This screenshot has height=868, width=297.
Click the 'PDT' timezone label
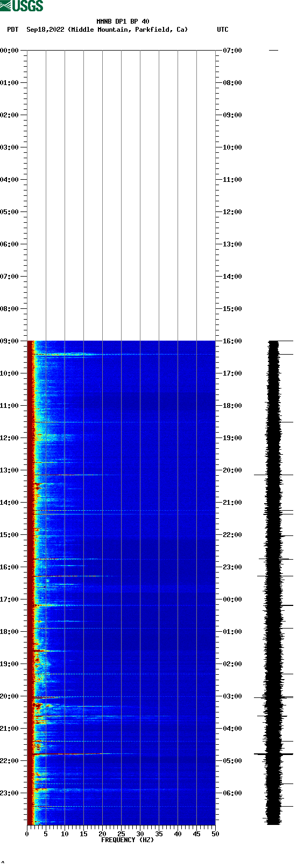click(x=12, y=30)
